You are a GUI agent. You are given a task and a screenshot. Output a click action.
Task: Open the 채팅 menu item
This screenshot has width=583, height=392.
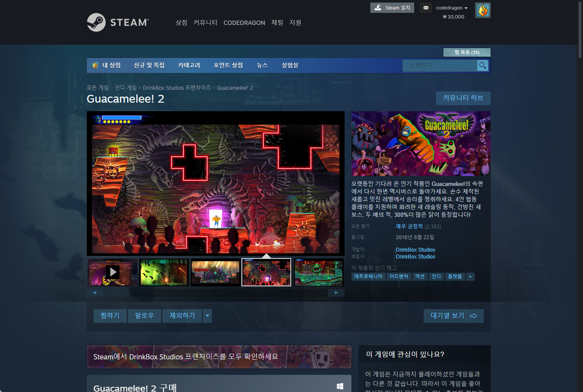click(x=277, y=22)
